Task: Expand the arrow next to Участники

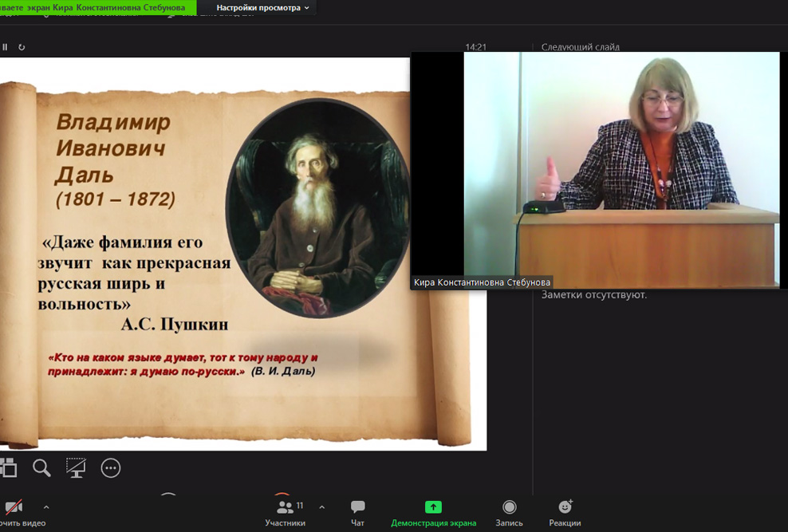Action: tap(321, 506)
